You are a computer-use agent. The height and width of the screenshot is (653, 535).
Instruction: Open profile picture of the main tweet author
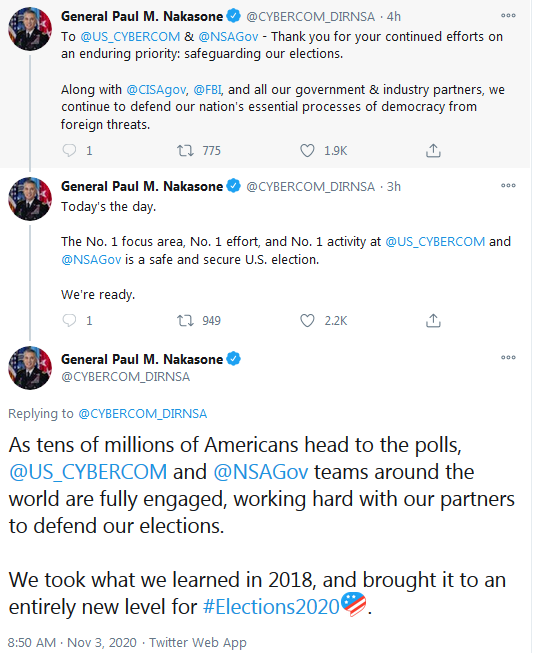pyautogui.click(x=30, y=368)
